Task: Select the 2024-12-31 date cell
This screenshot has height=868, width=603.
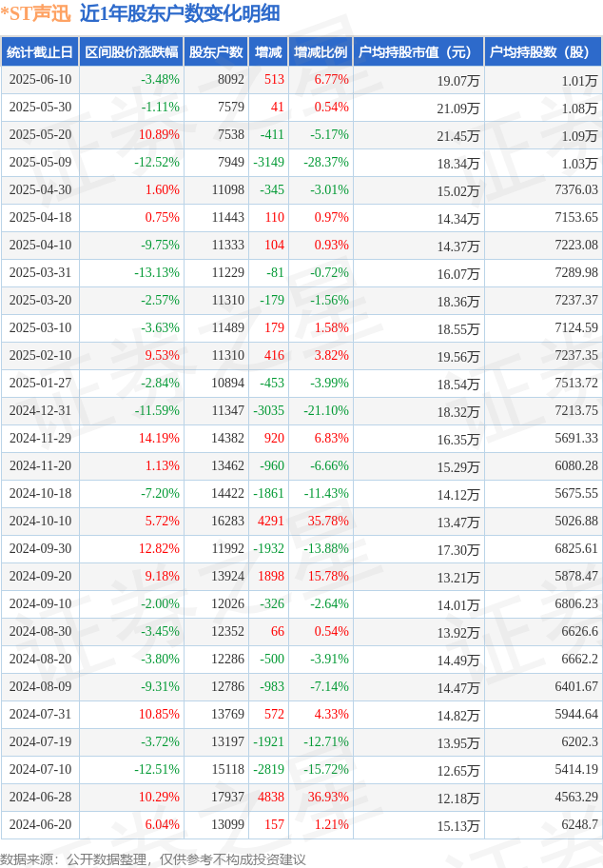Action: click(x=40, y=411)
